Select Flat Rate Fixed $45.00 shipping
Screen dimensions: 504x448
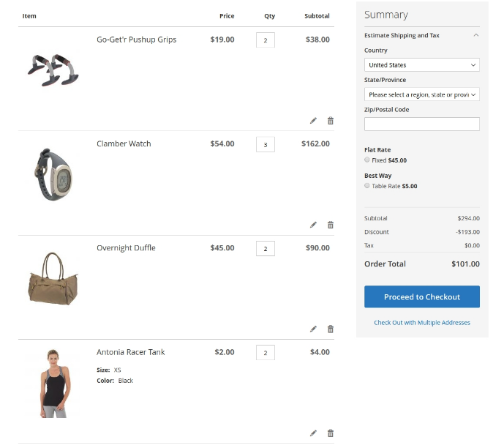click(367, 160)
